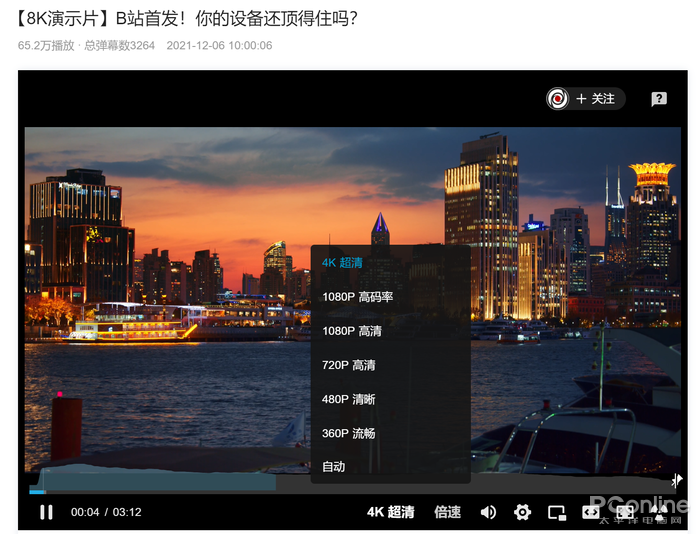The width and height of the screenshot is (700, 534).
Task: Mute the video with the volume icon
Action: (x=488, y=512)
